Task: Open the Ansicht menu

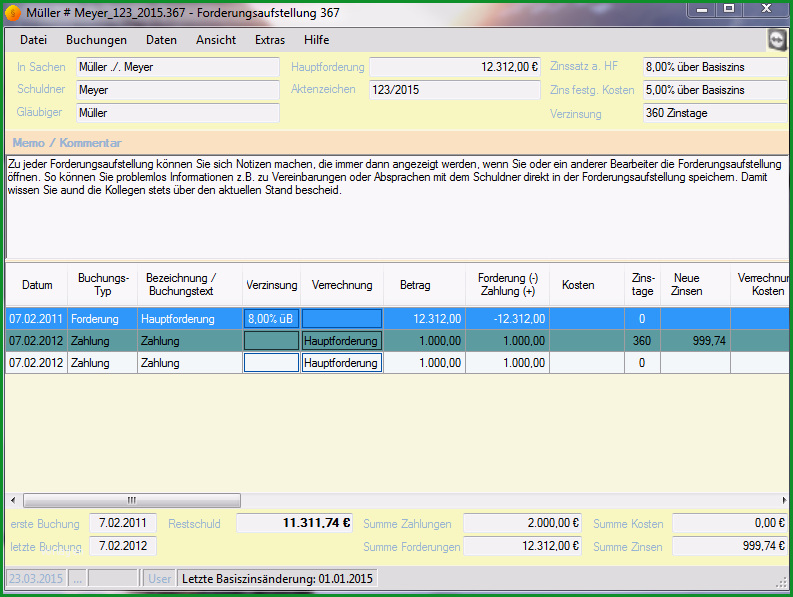Action: click(x=216, y=40)
